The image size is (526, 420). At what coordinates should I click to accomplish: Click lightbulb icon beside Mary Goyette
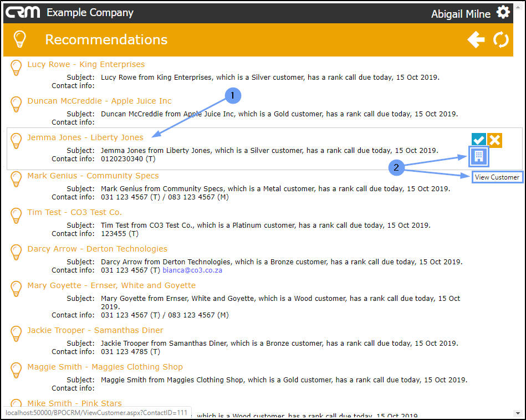(x=16, y=289)
